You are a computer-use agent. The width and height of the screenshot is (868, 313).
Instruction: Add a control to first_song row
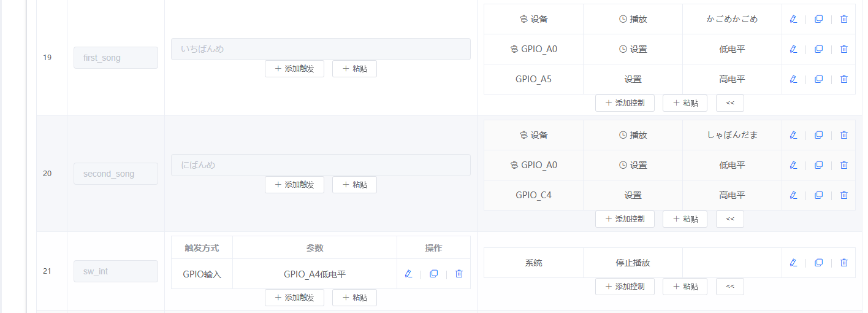coord(625,103)
